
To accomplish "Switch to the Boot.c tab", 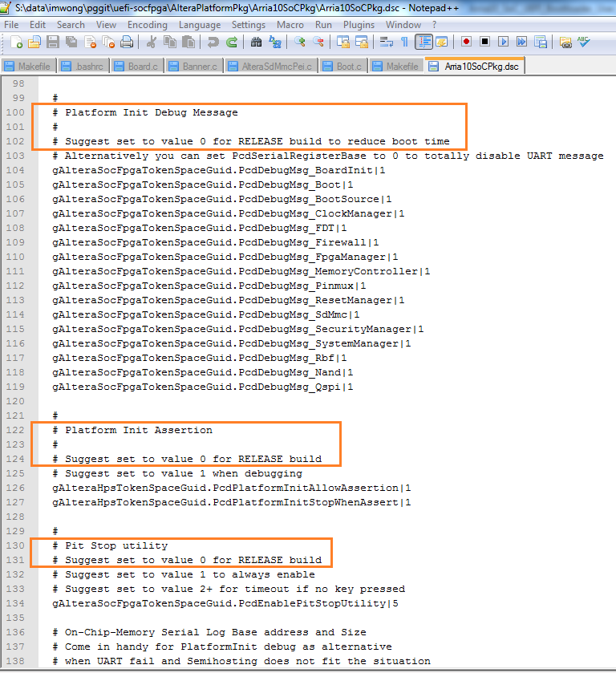I will pos(343,66).
